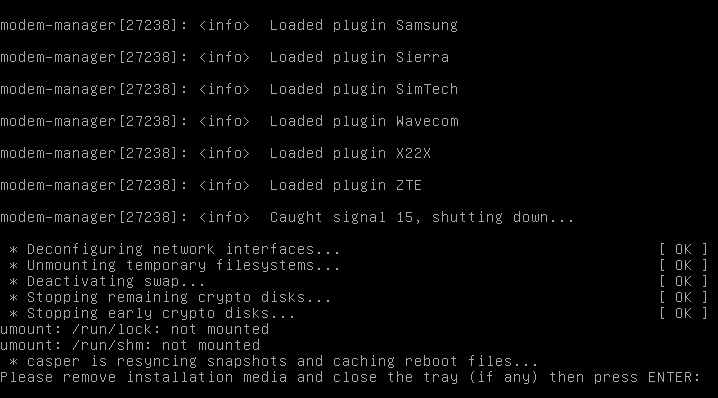Image resolution: width=718 pixels, height=398 pixels.
Task: Click 'casper is resyncing snapshots' line
Action: coord(274,362)
